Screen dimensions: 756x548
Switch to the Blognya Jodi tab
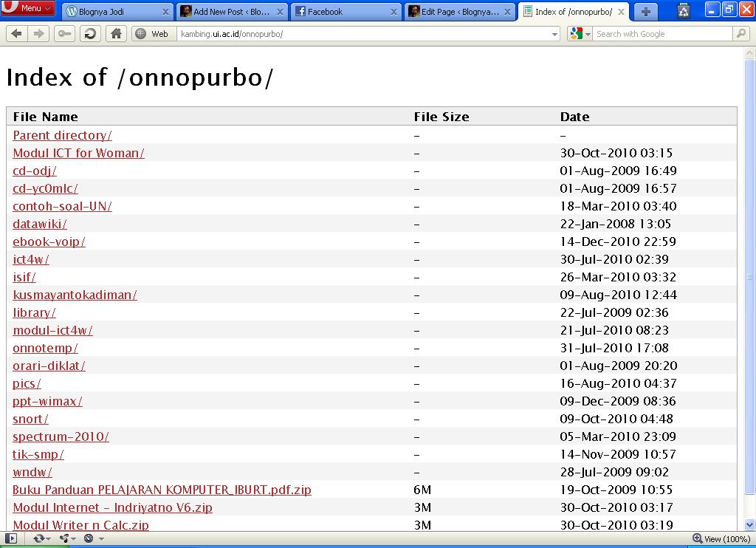(117, 12)
